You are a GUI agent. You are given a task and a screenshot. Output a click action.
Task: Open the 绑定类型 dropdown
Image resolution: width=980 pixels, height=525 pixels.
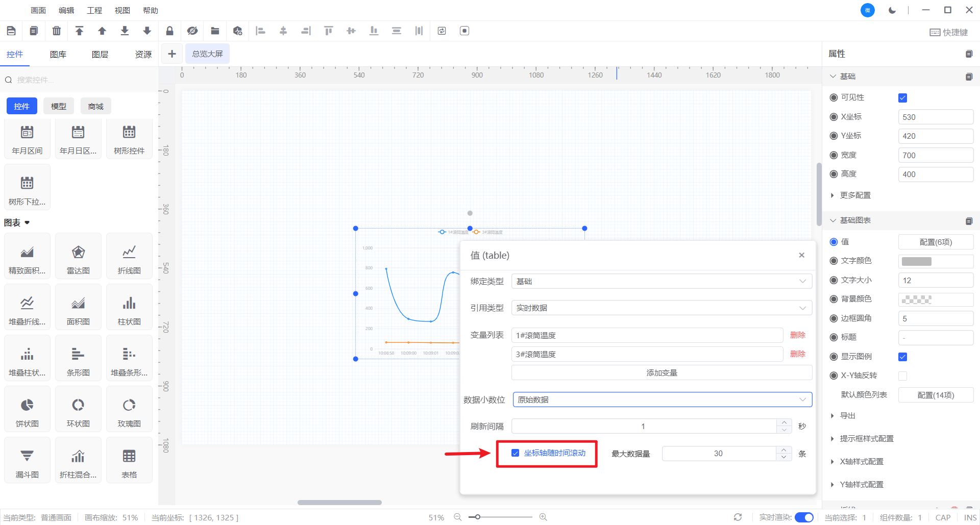point(661,282)
